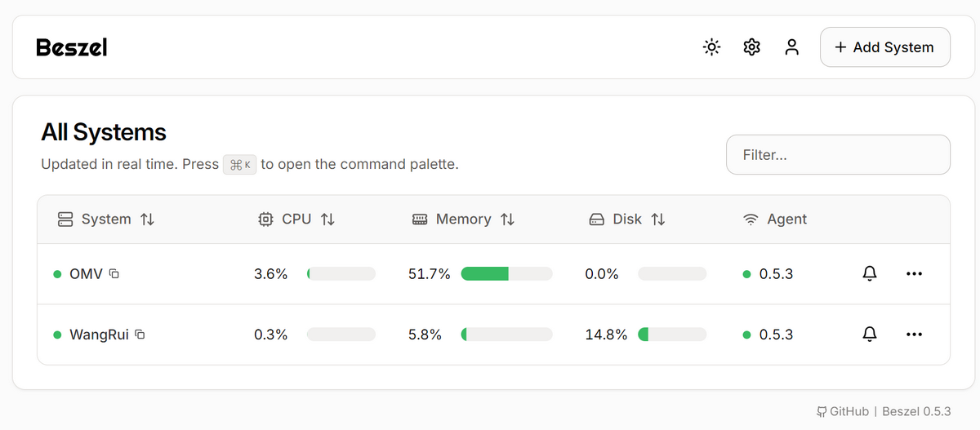Click the OMV memory usage bar
The height and width of the screenshot is (430, 980).
[506, 274]
